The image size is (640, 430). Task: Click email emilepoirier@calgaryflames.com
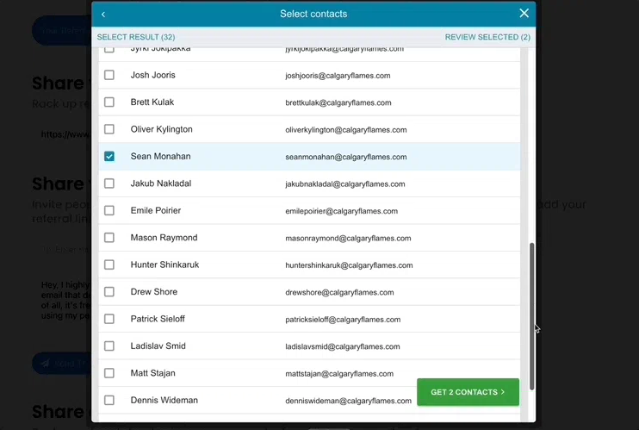click(x=342, y=211)
